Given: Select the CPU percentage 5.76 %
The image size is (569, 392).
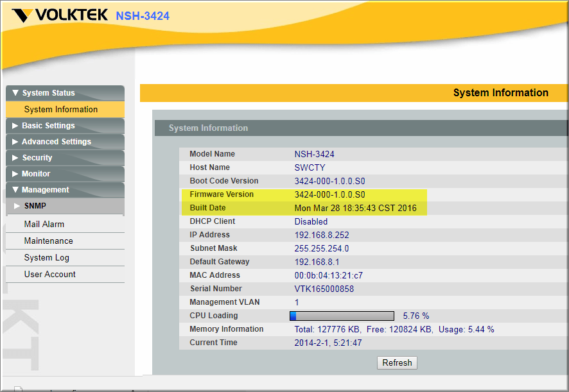Looking at the screenshot, I should [416, 316].
